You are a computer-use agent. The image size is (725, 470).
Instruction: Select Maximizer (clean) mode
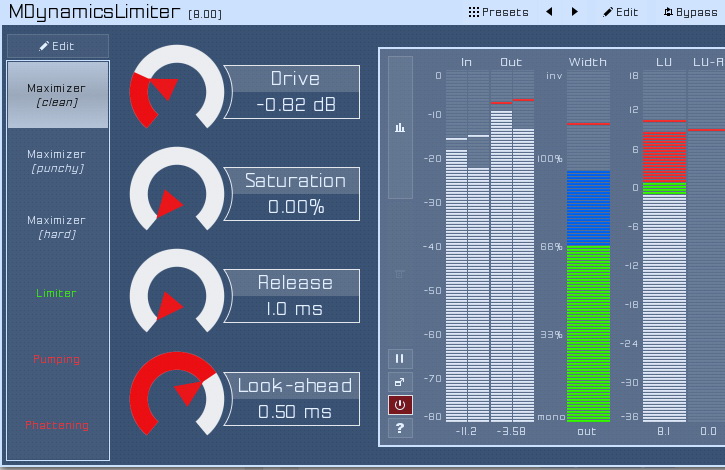point(58,95)
